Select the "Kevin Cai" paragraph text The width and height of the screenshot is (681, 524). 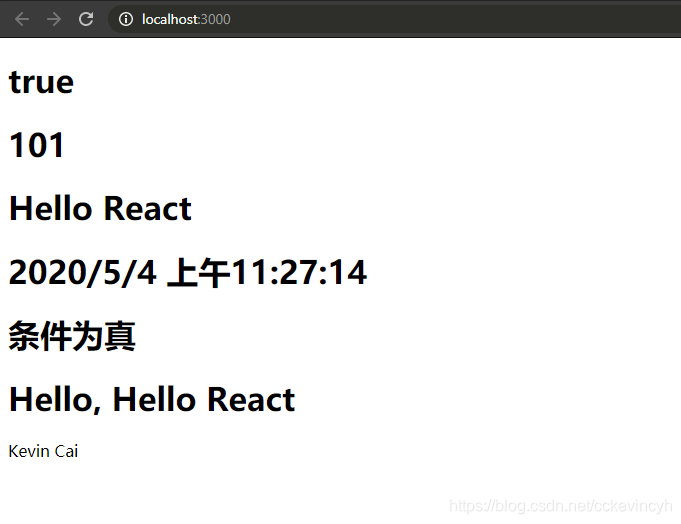coord(43,451)
